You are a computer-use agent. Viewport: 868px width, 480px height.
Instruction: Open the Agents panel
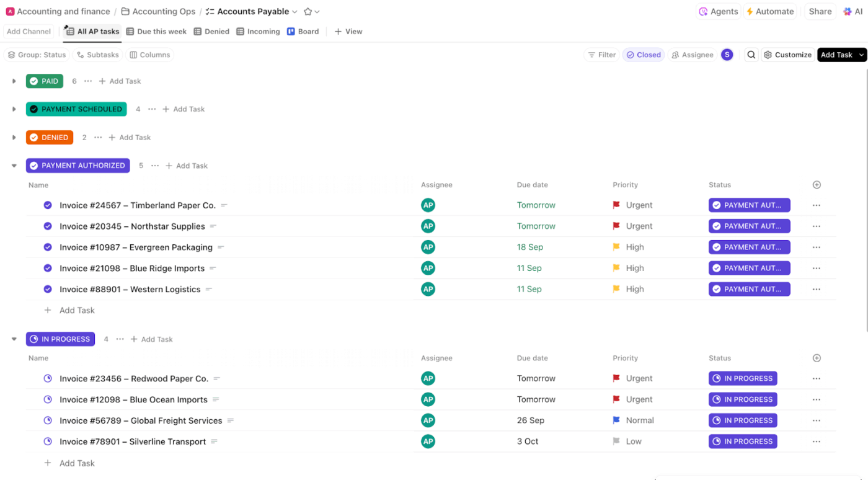[x=718, y=11]
